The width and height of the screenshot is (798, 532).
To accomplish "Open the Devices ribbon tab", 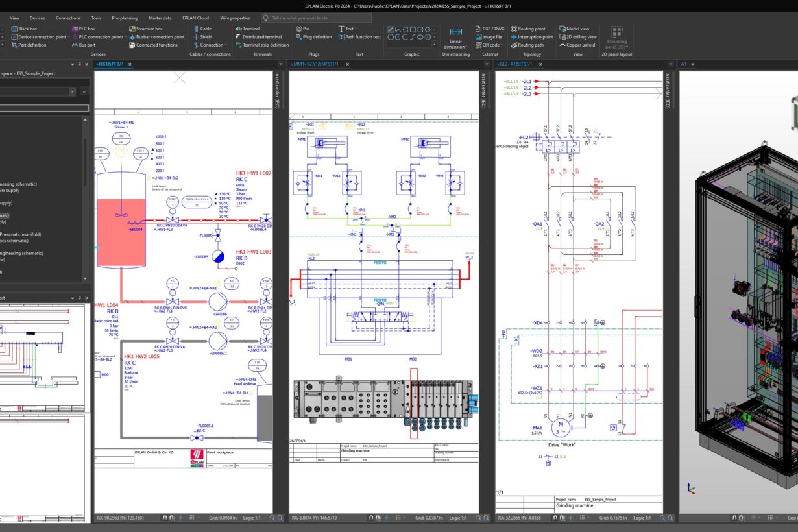I will [37, 18].
